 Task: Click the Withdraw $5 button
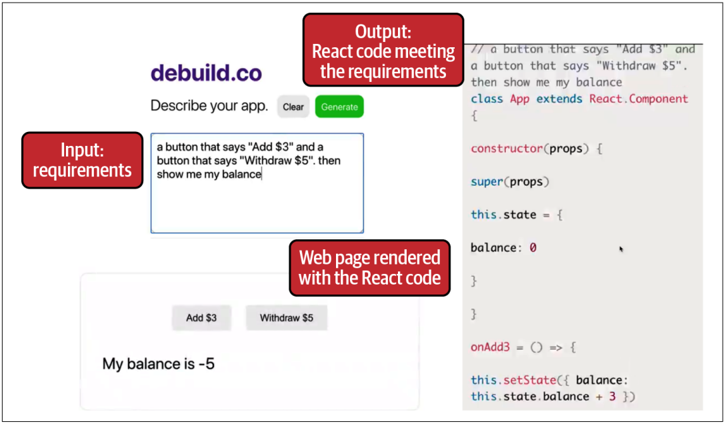pos(286,318)
